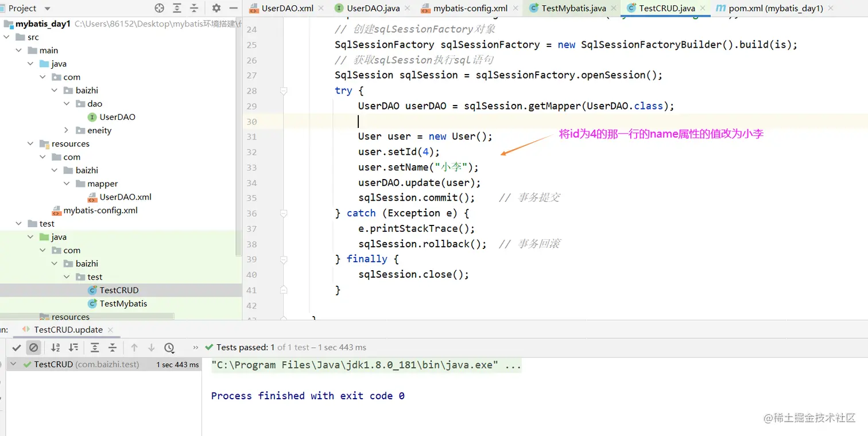868x436 pixels.
Task: Expand all nodes in Project panel
Action: (x=177, y=8)
